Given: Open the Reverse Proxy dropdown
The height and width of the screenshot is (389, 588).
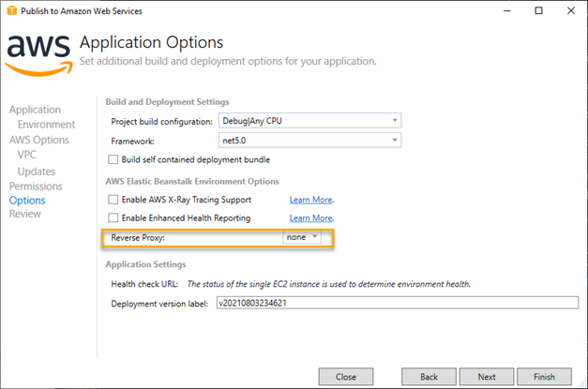Looking at the screenshot, I should pyautogui.click(x=302, y=237).
